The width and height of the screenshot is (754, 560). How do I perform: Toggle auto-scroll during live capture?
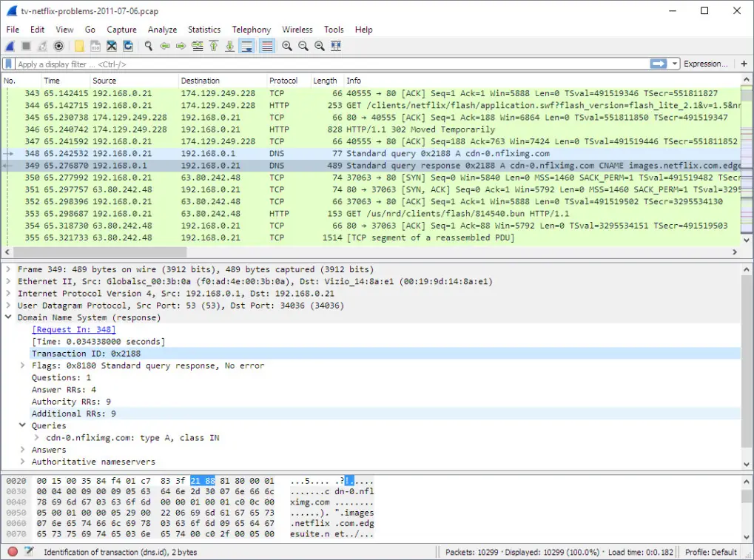[247, 46]
